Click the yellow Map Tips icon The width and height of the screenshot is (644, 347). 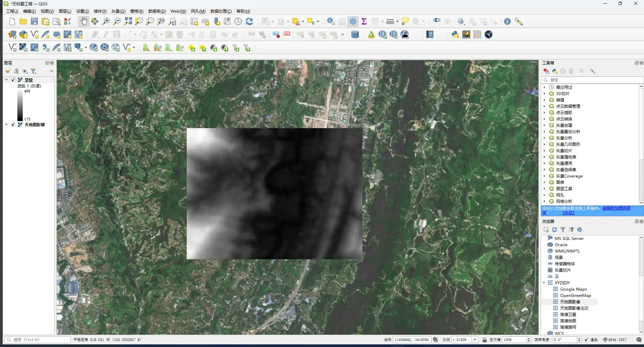tap(405, 22)
